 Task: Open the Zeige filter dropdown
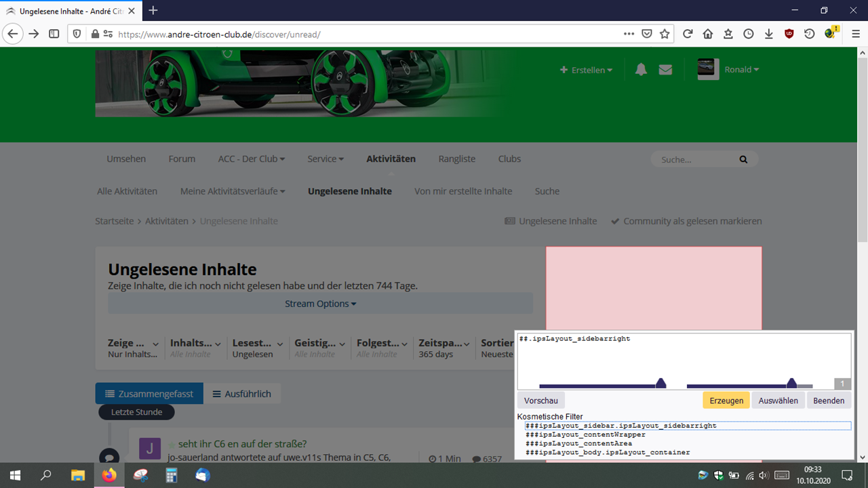134,348
